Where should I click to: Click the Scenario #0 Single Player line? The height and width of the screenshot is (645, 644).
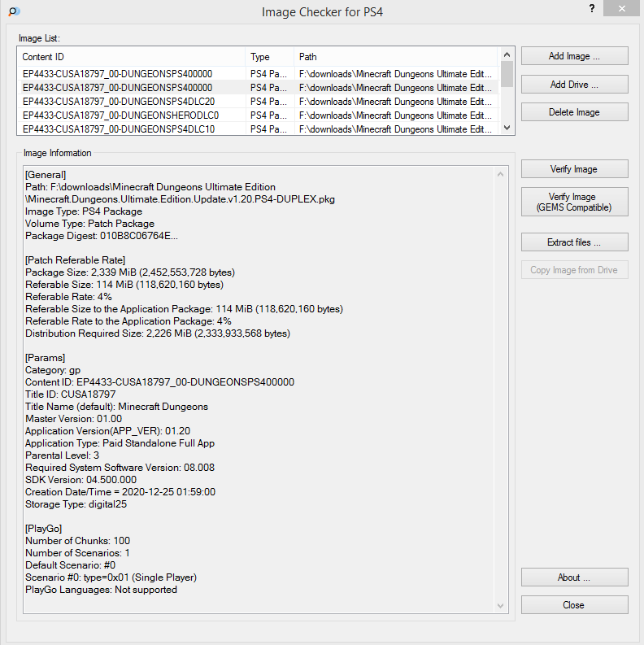pyautogui.click(x=111, y=577)
